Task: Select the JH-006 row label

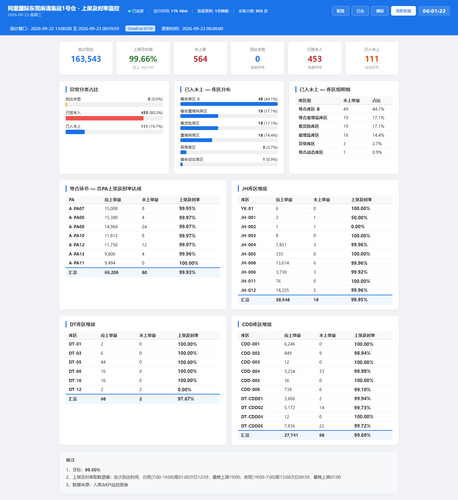Action: (248, 263)
